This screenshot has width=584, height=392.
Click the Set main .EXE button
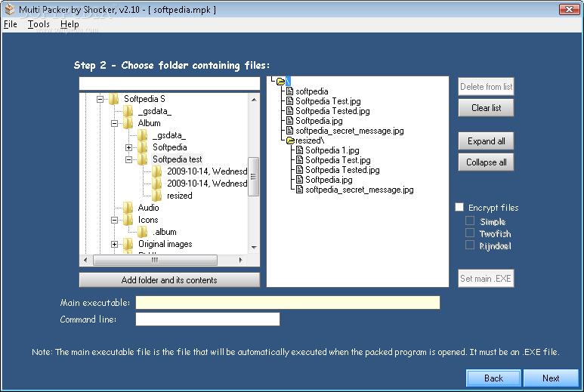(486, 279)
